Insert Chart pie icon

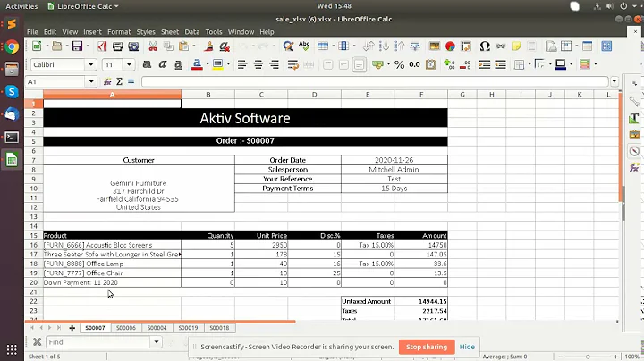coord(450,46)
